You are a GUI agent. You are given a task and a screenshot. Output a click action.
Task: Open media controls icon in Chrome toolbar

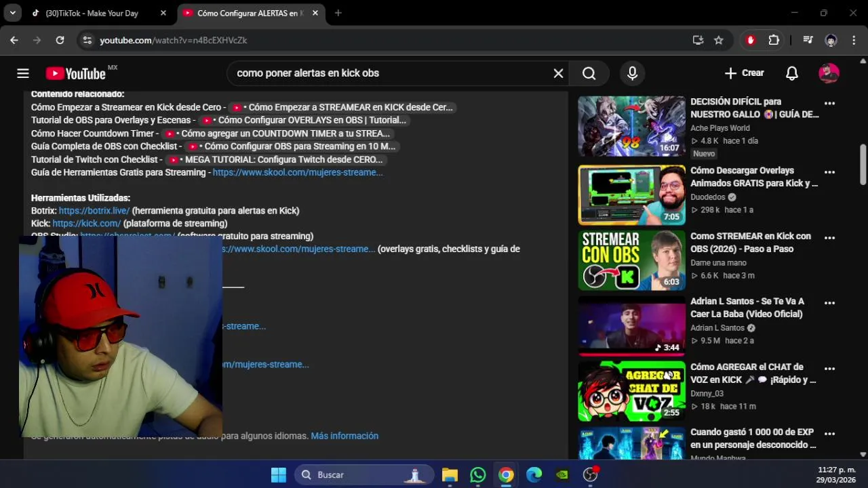coord(808,40)
